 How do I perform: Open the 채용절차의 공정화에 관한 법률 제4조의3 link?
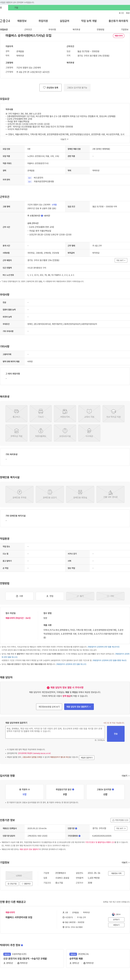click(x=103, y=647)
